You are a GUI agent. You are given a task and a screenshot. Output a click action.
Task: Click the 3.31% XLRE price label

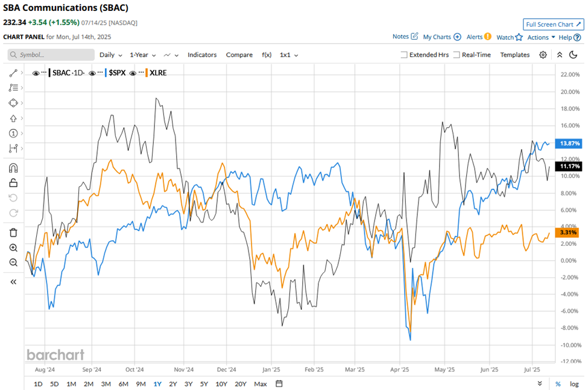[567, 232]
